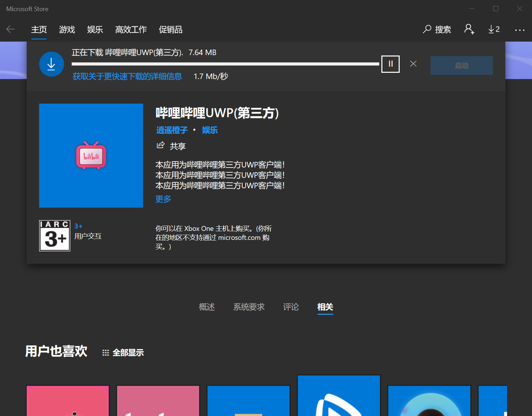This screenshot has width=532, height=416.
Task: Visit publisher 逍遥橙子 page
Action: pyautogui.click(x=171, y=130)
